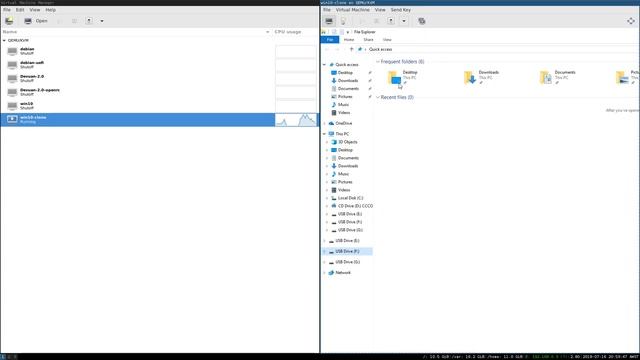
Task: Open Edit menu in Virtual Machine Manager
Action: pos(20,10)
